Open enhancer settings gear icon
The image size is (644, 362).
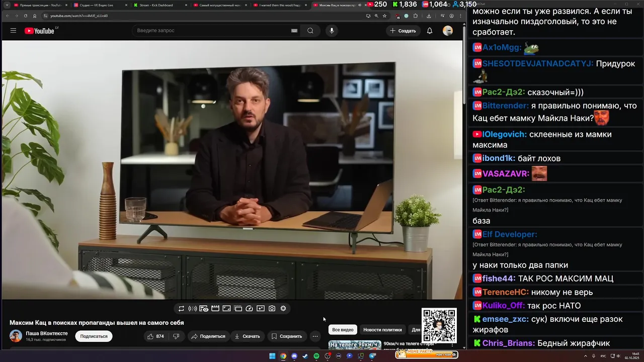pos(283,309)
